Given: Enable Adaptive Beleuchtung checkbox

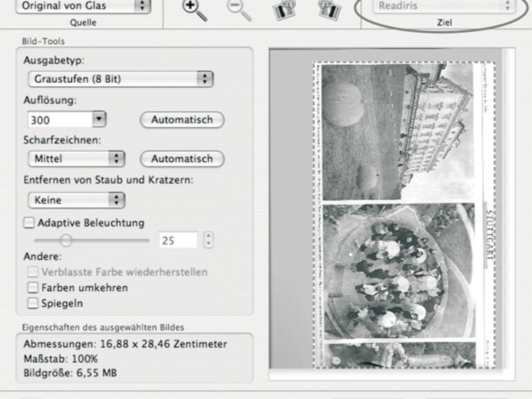Looking at the screenshot, I should [x=29, y=223].
